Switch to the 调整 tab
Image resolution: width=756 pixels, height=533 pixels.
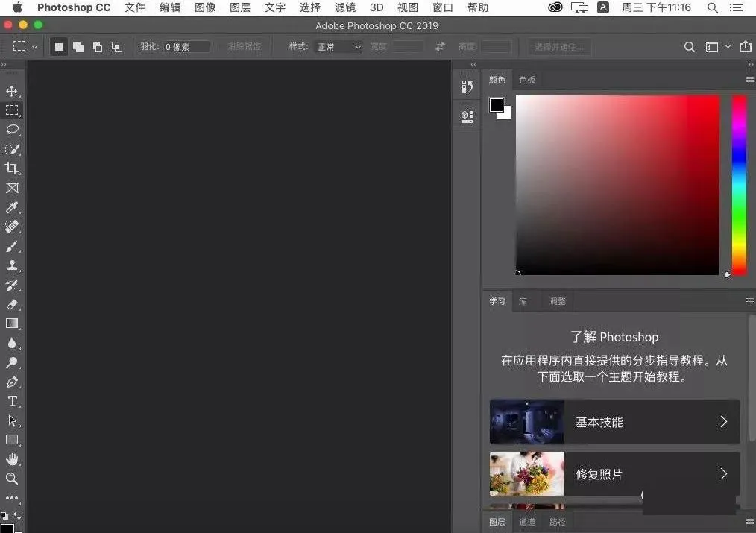pyautogui.click(x=558, y=301)
